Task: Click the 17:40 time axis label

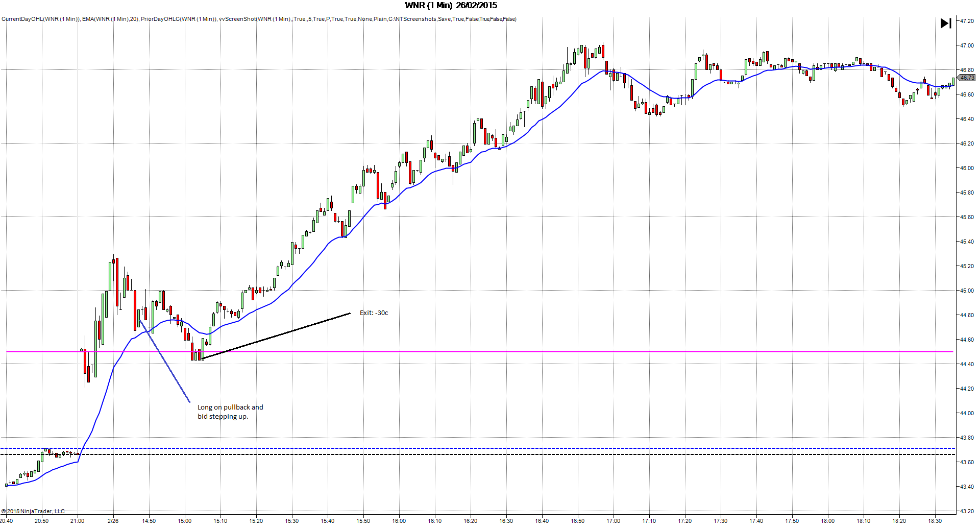Action: pos(756,521)
